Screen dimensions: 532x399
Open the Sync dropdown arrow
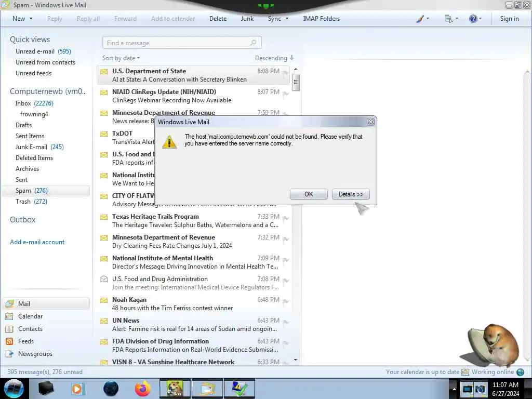pos(287,19)
